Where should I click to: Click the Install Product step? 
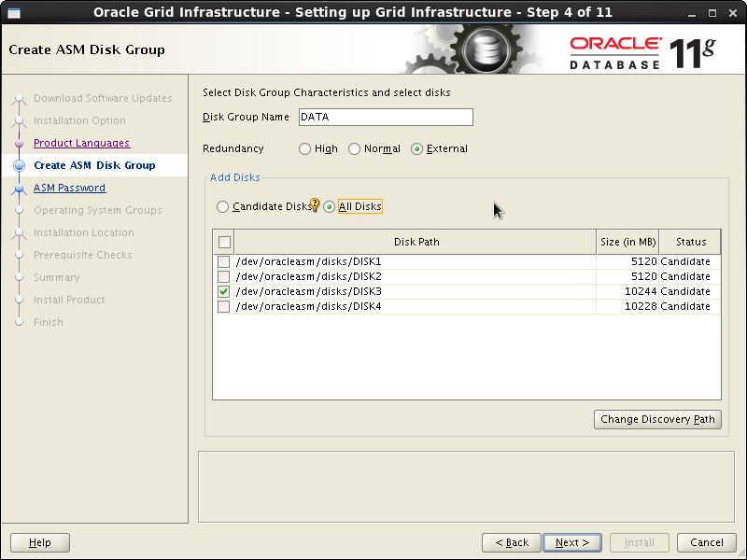(69, 300)
